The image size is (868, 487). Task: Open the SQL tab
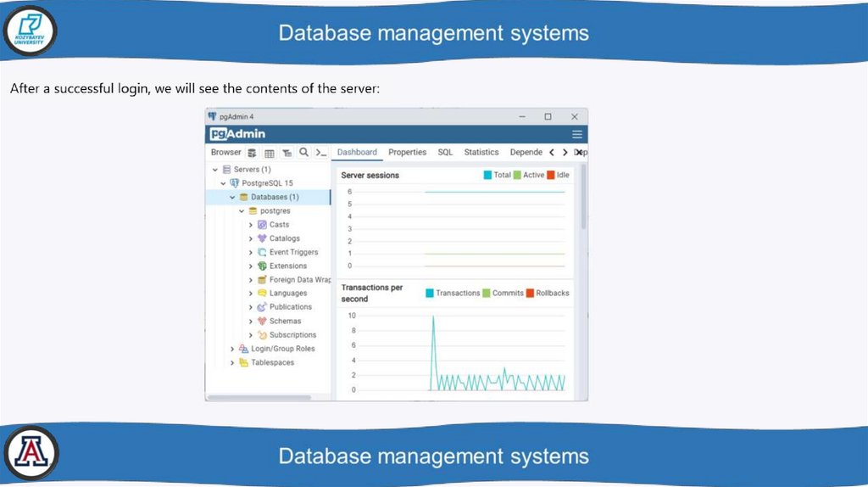click(x=445, y=153)
